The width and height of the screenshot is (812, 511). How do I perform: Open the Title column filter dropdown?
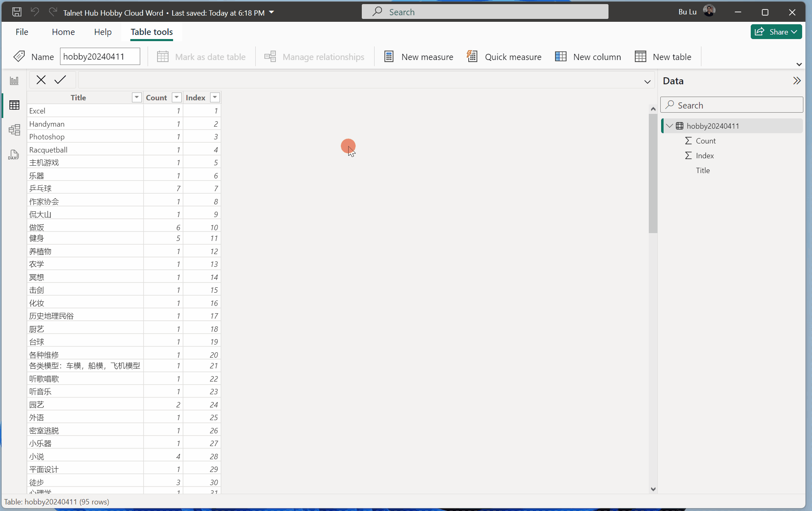136,97
